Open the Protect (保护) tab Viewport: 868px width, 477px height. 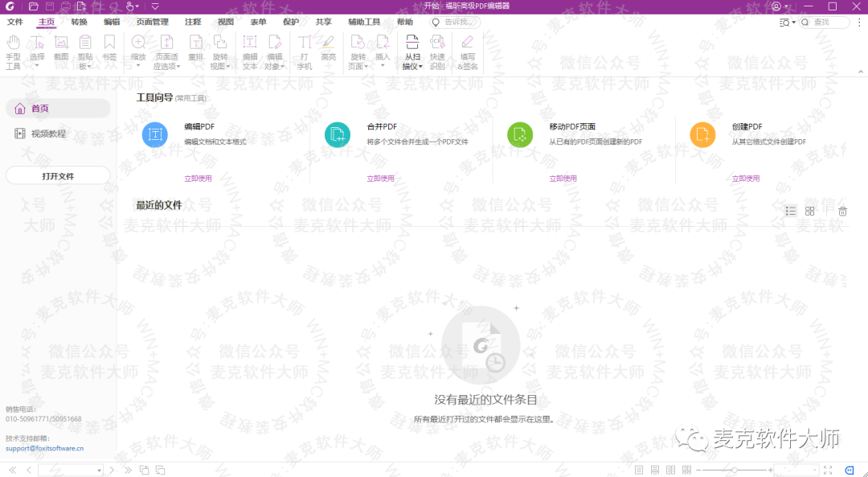[291, 23]
